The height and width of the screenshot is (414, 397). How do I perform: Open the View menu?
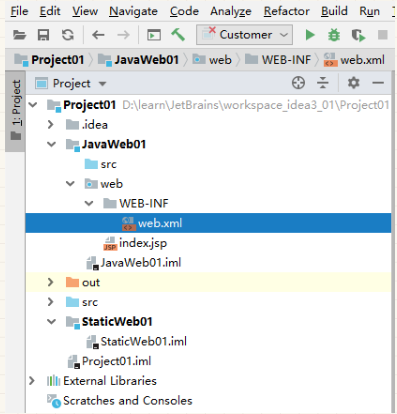click(x=85, y=11)
